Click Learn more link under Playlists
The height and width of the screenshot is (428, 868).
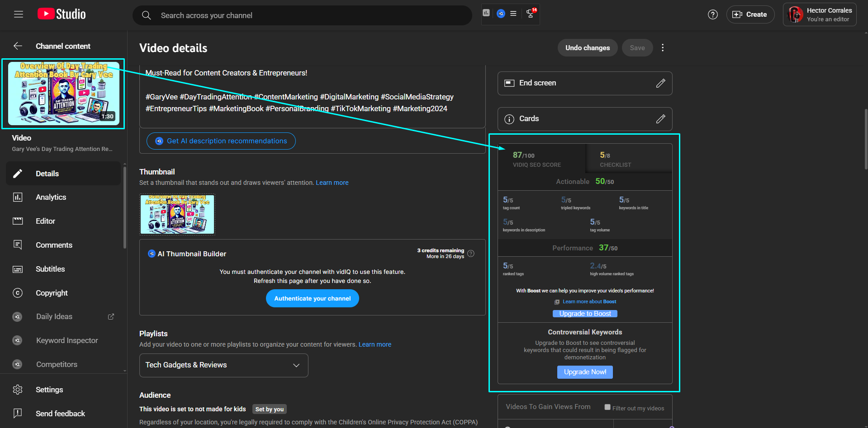click(375, 344)
